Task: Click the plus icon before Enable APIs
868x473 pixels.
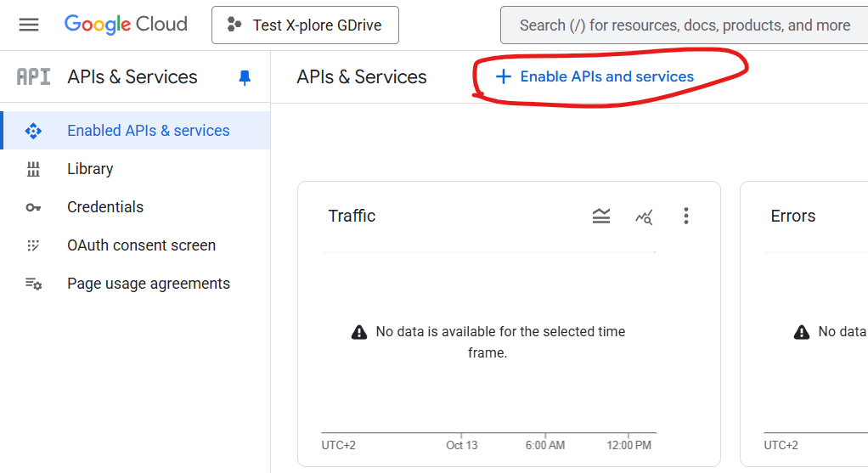Action: pyautogui.click(x=504, y=76)
